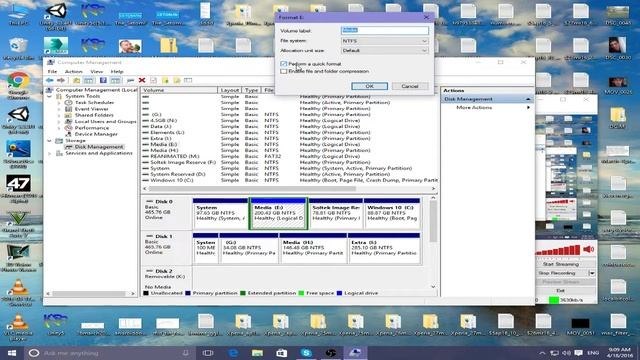Open the Help menu
This screenshot has width=640, height=360.
117,71
